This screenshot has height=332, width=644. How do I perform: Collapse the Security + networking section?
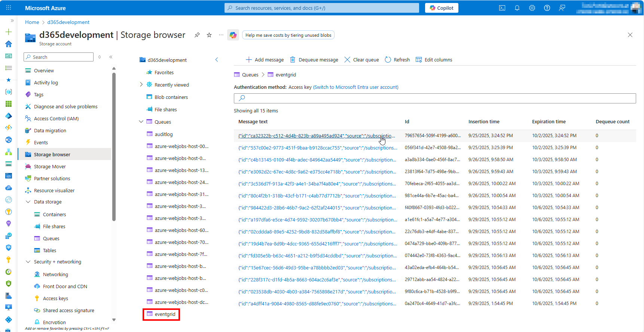pyautogui.click(x=28, y=262)
